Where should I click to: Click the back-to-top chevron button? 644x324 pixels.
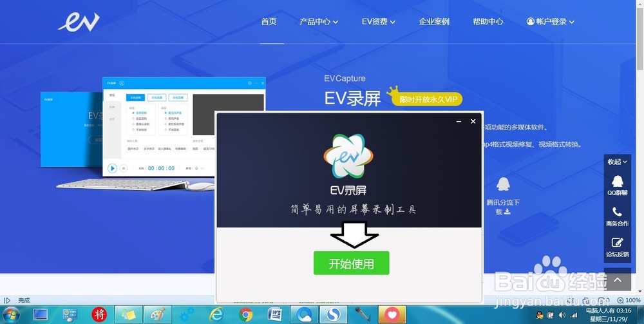click(x=618, y=280)
